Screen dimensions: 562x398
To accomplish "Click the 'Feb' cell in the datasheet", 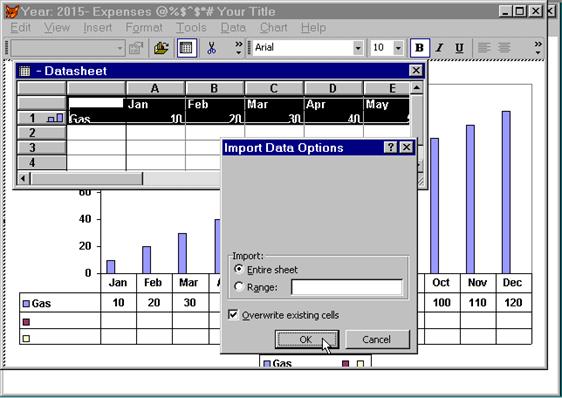I will pos(215,104).
